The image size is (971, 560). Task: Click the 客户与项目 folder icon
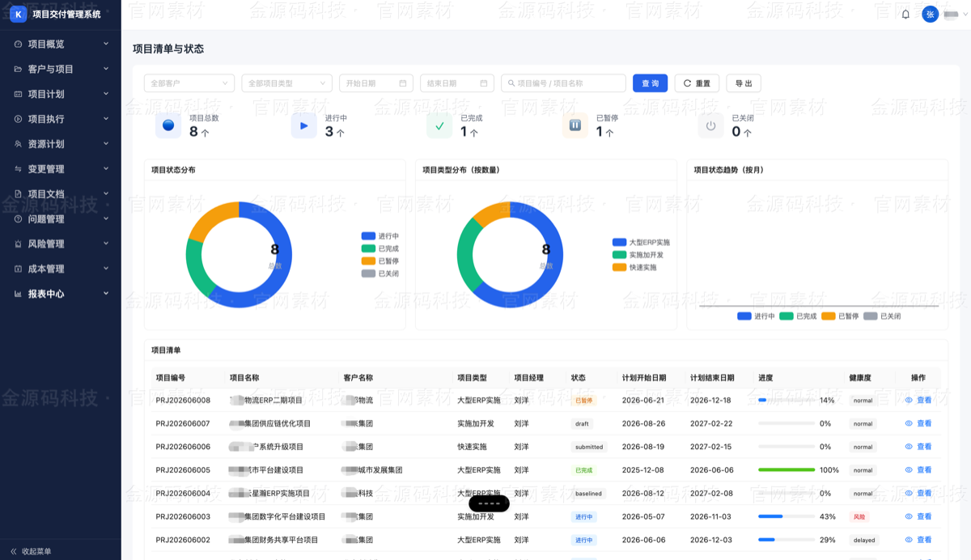click(18, 70)
